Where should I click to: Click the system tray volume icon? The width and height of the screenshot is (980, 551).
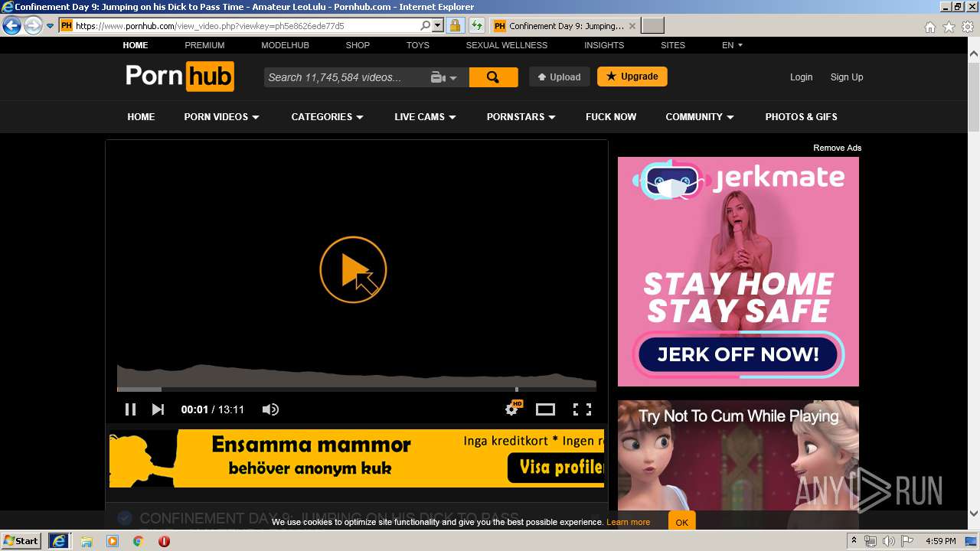click(889, 541)
